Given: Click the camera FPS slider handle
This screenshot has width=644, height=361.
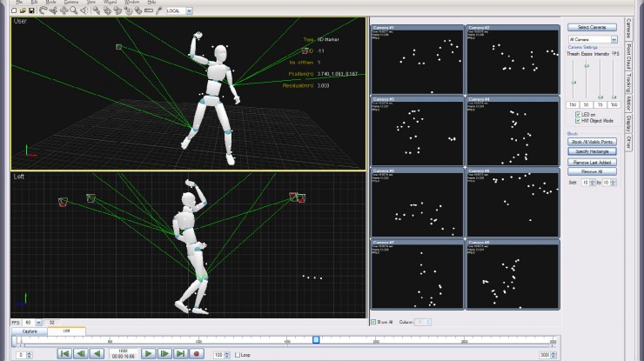Looking at the screenshot, I should pos(614,97).
